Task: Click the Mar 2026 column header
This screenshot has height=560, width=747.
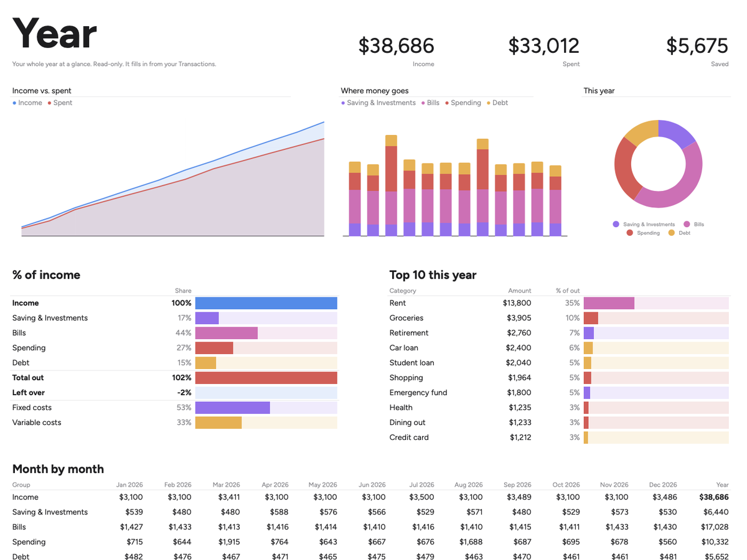Action: pyautogui.click(x=226, y=485)
